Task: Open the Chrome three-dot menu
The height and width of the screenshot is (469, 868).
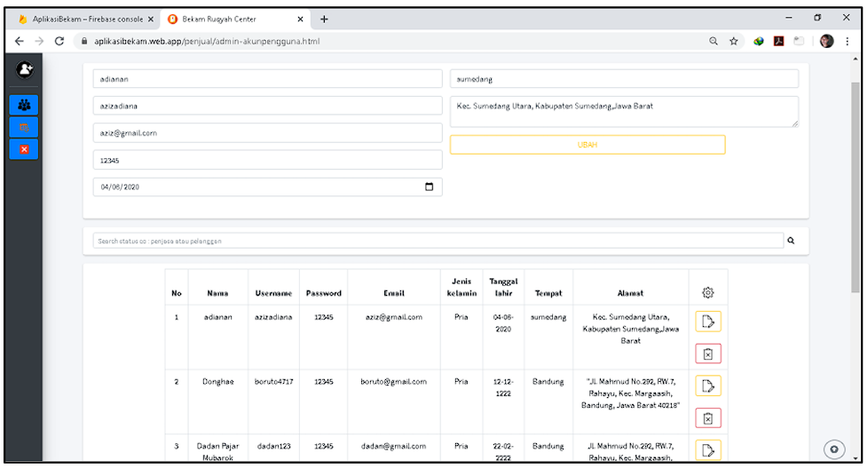Action: pyautogui.click(x=848, y=41)
